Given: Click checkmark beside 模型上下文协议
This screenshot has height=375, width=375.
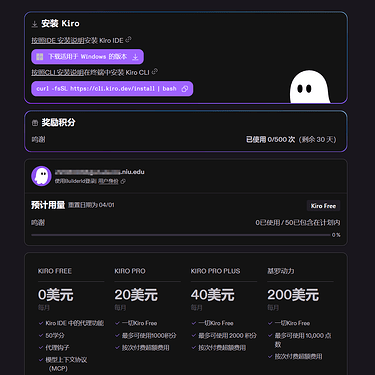Looking at the screenshot, I should click(x=41, y=360).
